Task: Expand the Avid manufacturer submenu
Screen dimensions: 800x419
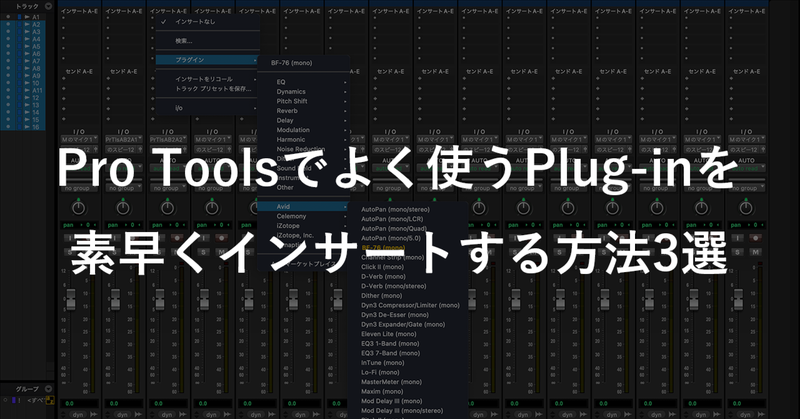Action: point(303,206)
